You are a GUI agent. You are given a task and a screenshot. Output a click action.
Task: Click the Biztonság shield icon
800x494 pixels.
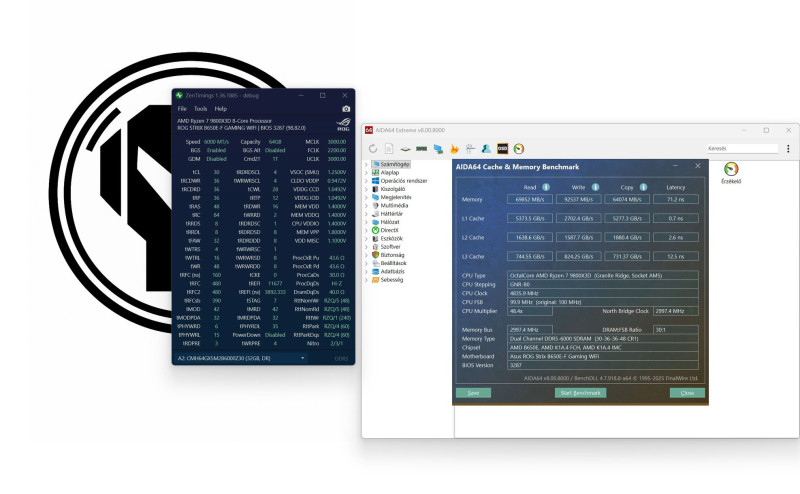tap(376, 255)
